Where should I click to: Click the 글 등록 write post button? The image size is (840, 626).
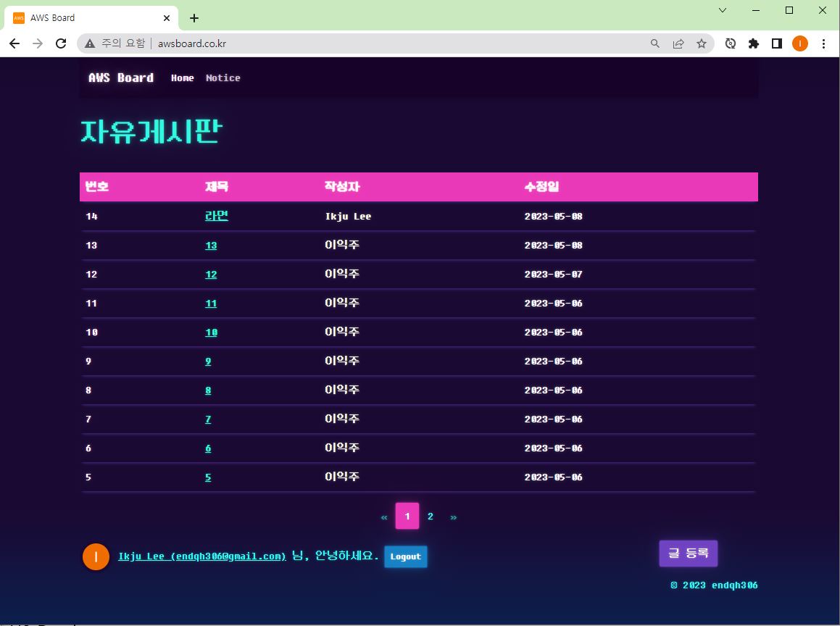click(688, 553)
